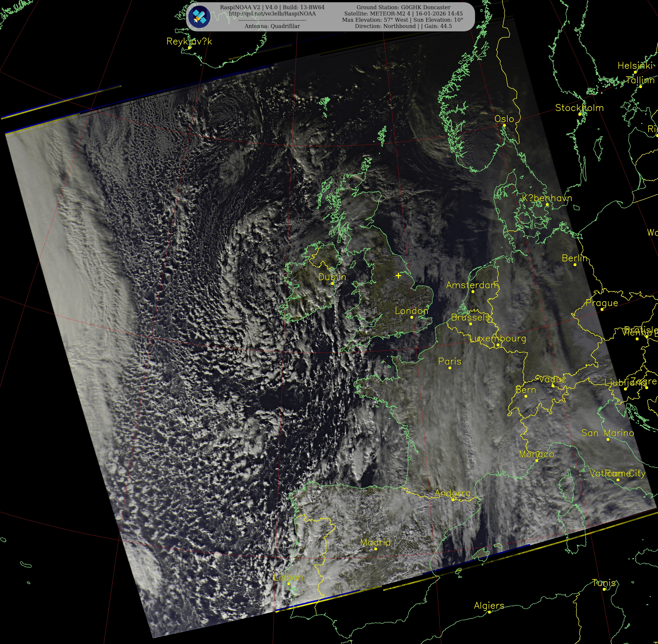
Task: Click the yellow ground station cross marker
Action: coord(398,276)
